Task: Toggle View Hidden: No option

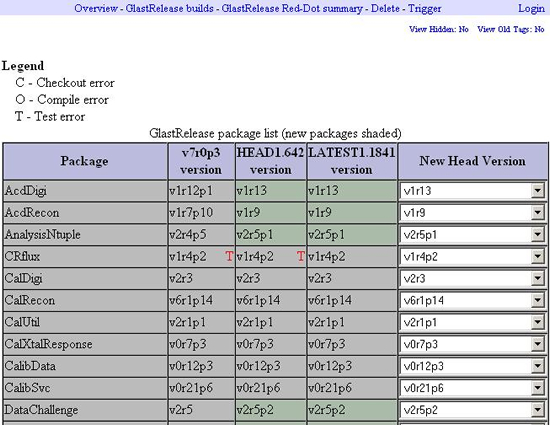Action: [x=439, y=29]
